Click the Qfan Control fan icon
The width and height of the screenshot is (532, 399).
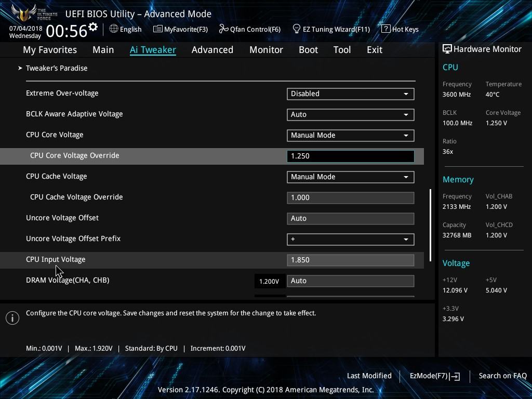click(x=223, y=29)
